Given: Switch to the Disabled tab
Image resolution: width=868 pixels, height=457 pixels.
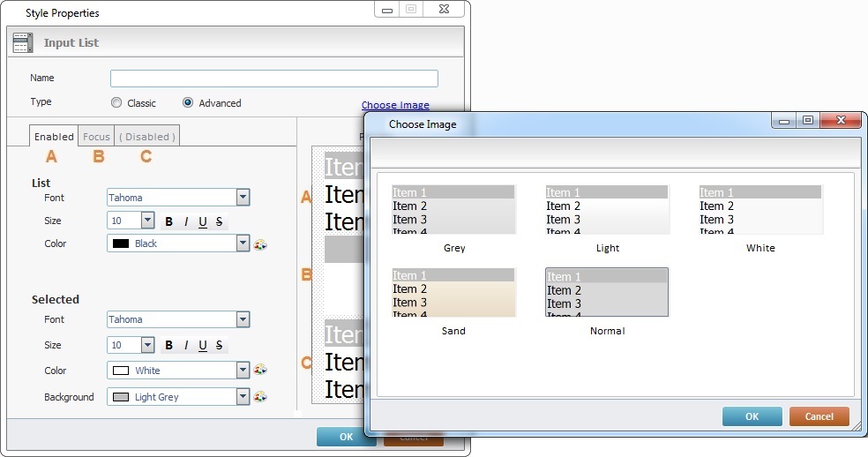Looking at the screenshot, I should point(147,137).
